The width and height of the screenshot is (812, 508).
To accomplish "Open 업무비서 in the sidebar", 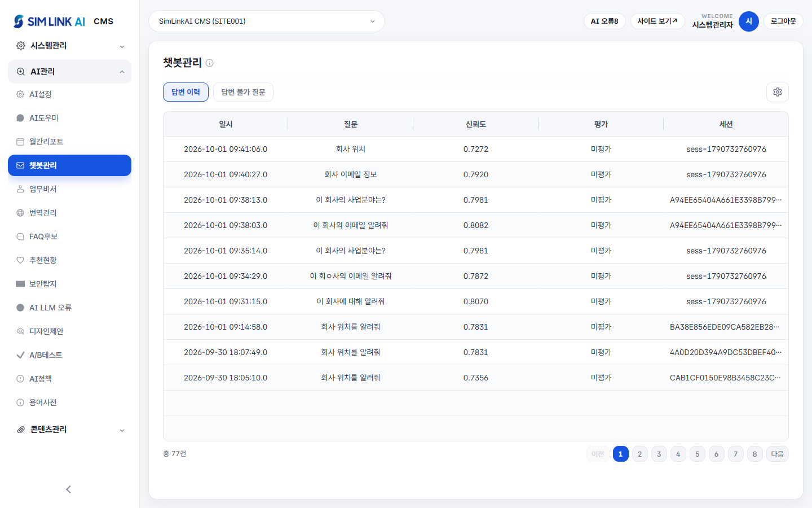I will 69,189.
